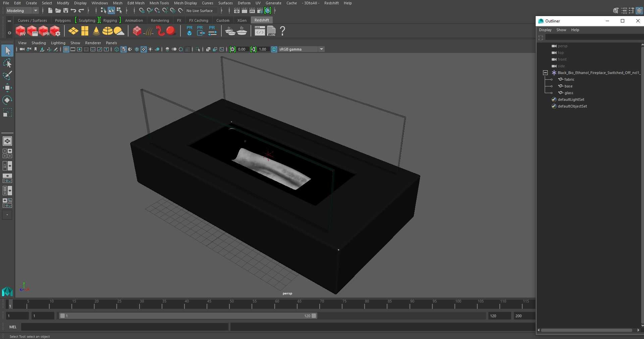Select the glass object in Outliner
Image resolution: width=644 pixels, height=339 pixels.
pos(569,93)
